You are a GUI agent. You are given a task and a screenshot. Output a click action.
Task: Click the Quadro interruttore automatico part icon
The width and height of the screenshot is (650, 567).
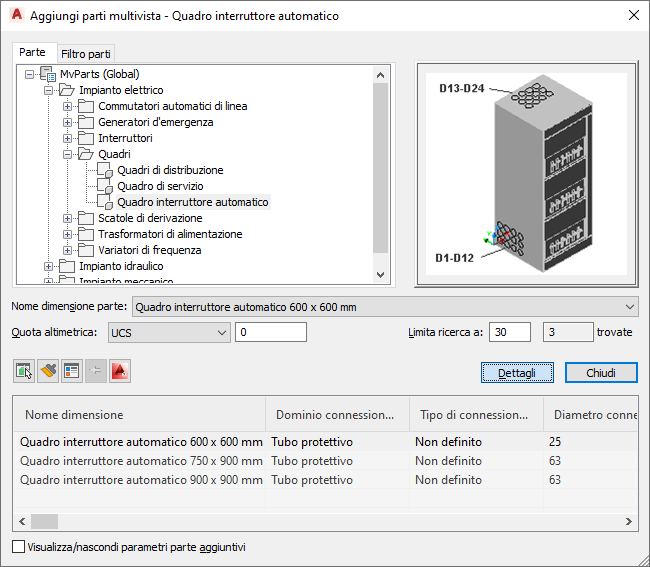(x=104, y=202)
